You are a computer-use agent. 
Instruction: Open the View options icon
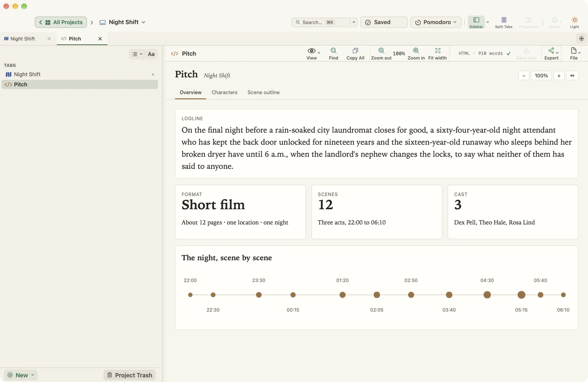(311, 51)
